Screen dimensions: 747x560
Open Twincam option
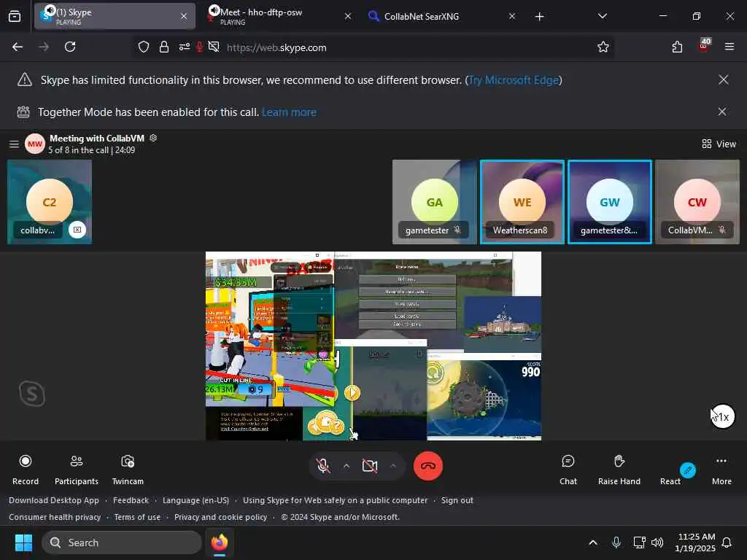[128, 470]
